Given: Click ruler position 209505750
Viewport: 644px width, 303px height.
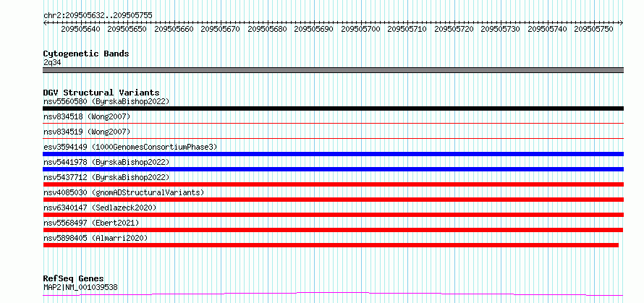Looking at the screenshot, I should point(593,29).
